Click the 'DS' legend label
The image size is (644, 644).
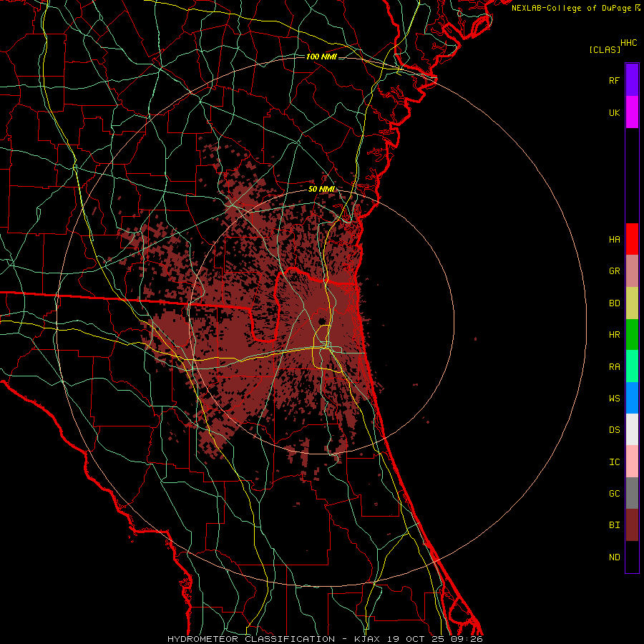614,430
